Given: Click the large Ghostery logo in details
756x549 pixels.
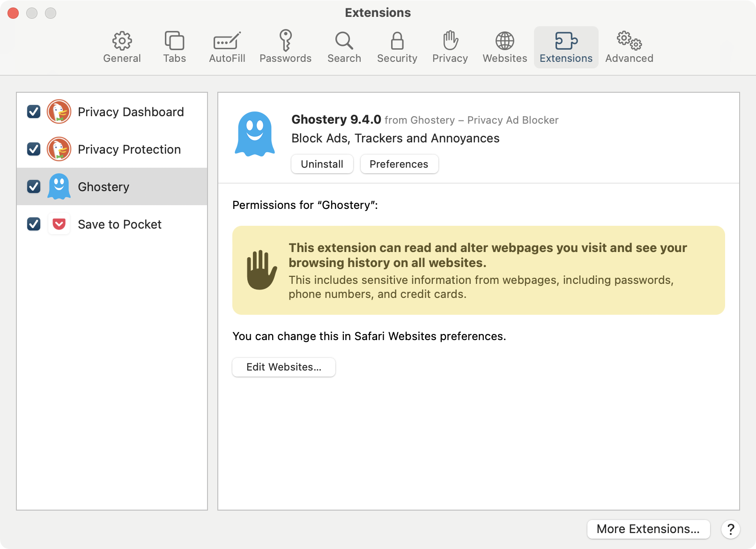Looking at the screenshot, I should click(255, 134).
